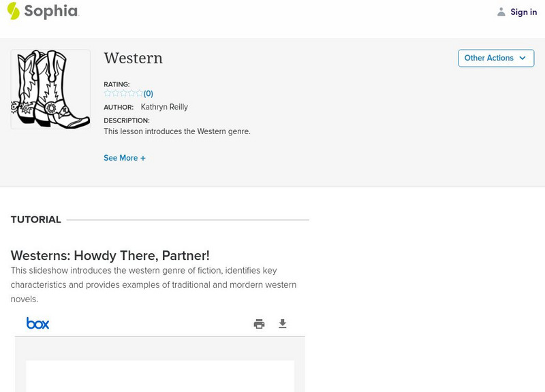Click the user profile icon beside Sign in

click(x=501, y=12)
